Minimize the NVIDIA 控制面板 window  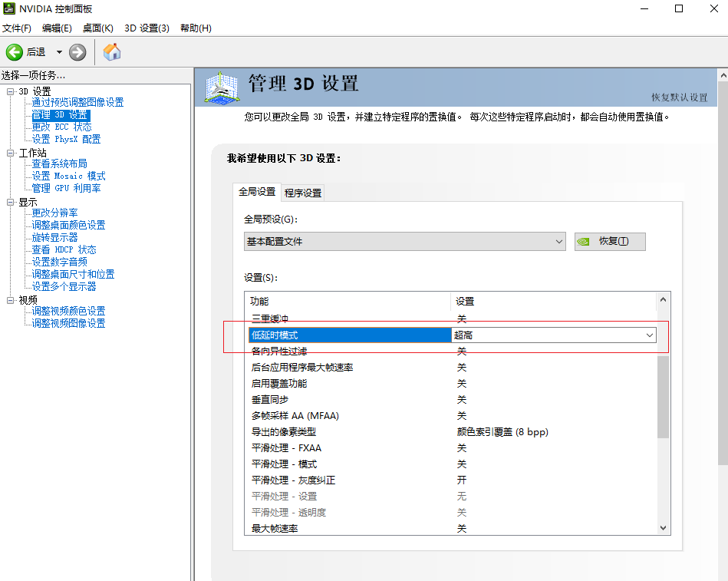point(644,8)
